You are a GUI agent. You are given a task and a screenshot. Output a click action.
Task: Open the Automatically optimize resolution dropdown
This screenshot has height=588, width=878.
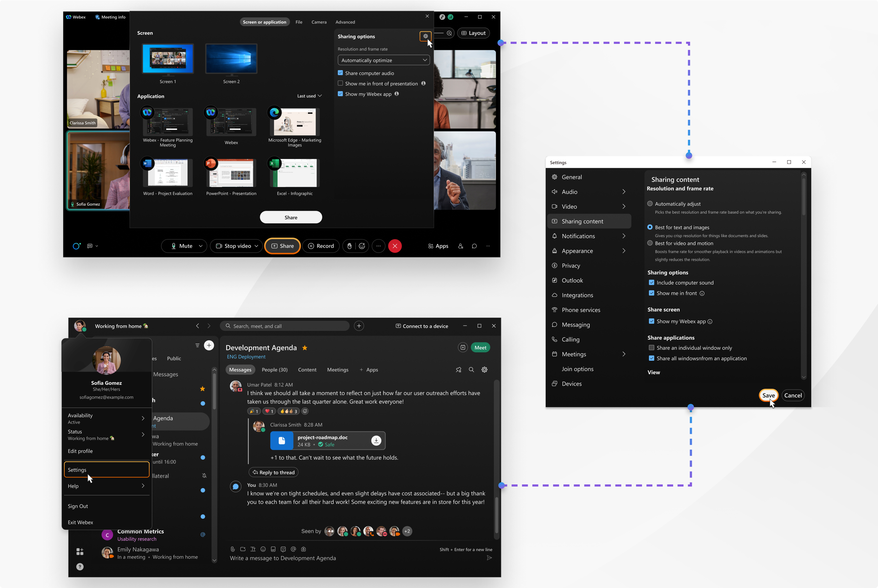point(384,60)
